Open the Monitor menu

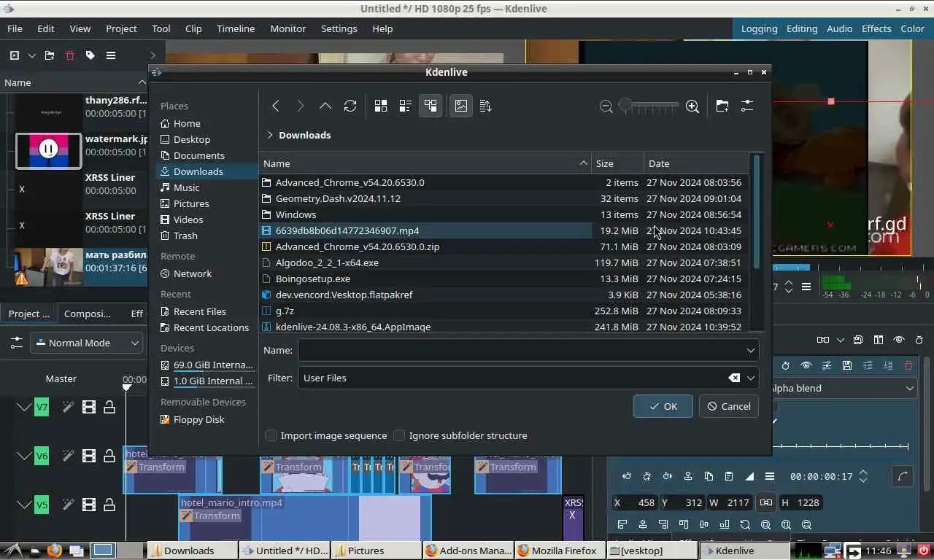(288, 28)
